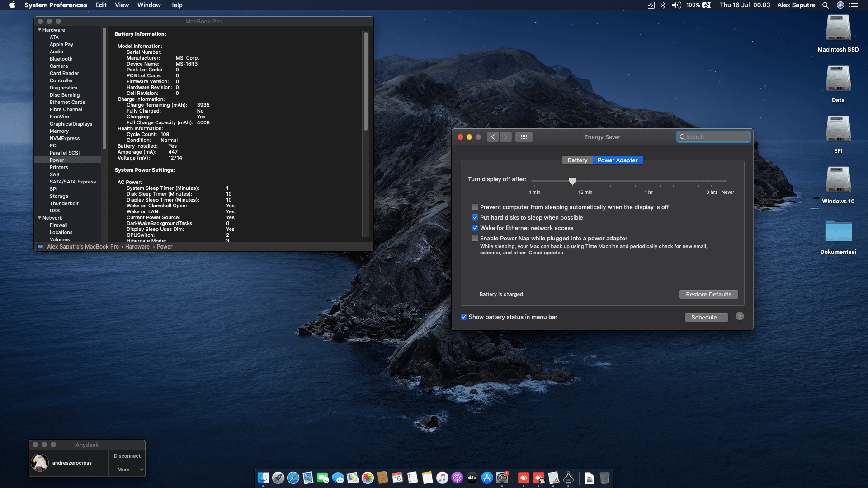Activate Spotlight search in the menu bar

click(x=825, y=5)
